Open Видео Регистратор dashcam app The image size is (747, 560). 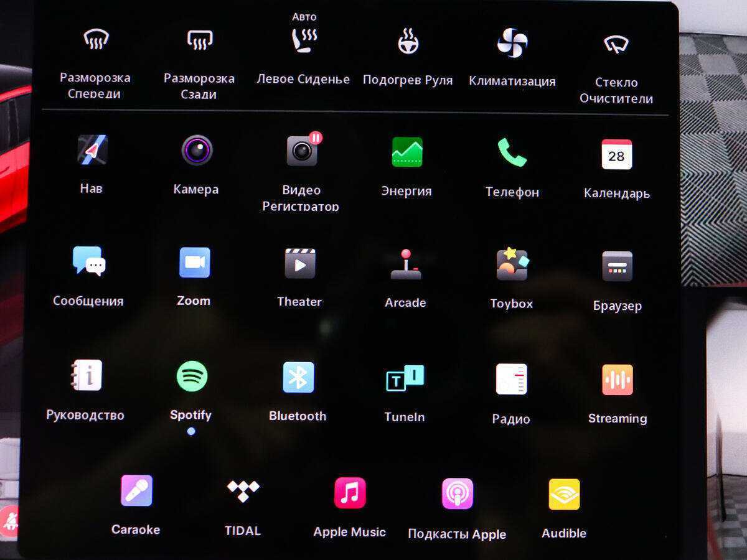[302, 151]
